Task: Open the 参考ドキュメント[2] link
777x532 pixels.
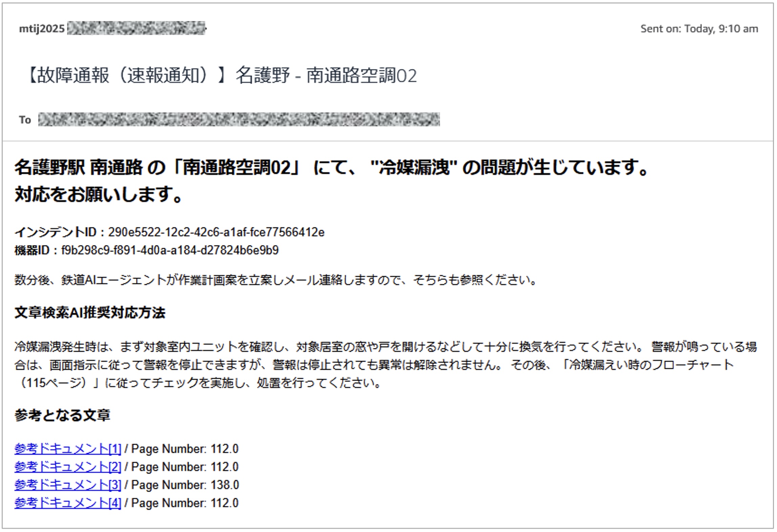Action: 67,467
